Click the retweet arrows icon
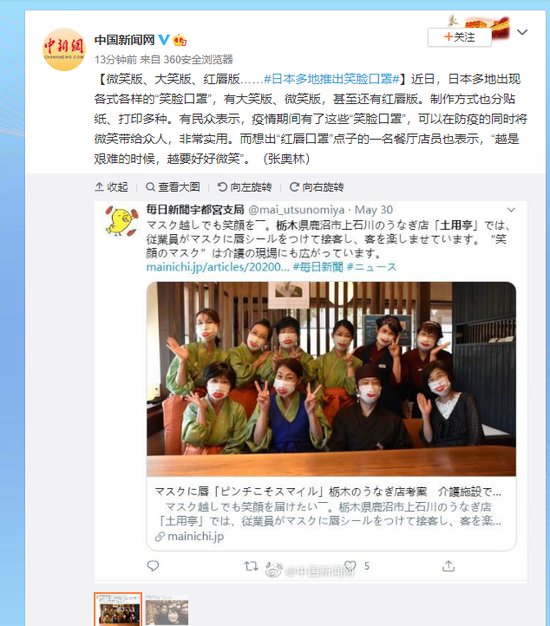The width and height of the screenshot is (550, 626). (251, 566)
